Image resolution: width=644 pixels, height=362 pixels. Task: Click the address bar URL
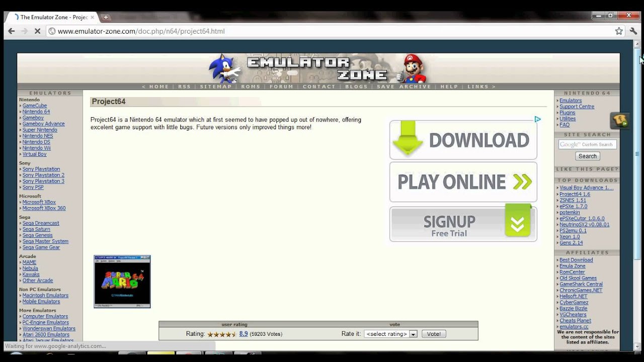coord(141,31)
